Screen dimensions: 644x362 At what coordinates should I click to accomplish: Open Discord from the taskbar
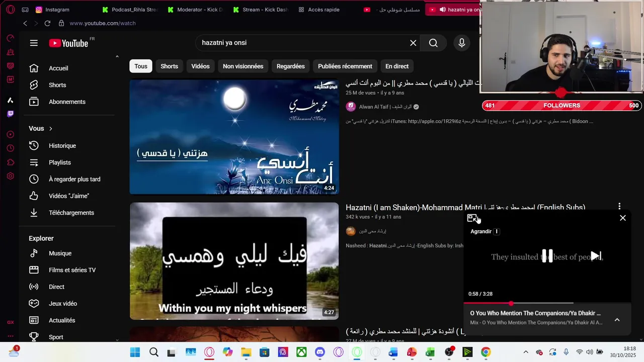pyautogui.click(x=320, y=352)
